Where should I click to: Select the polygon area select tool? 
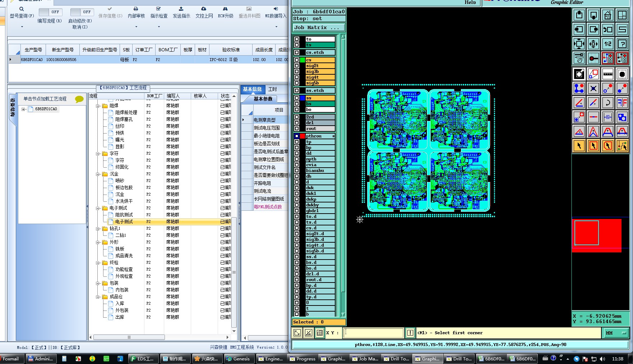coord(607,146)
